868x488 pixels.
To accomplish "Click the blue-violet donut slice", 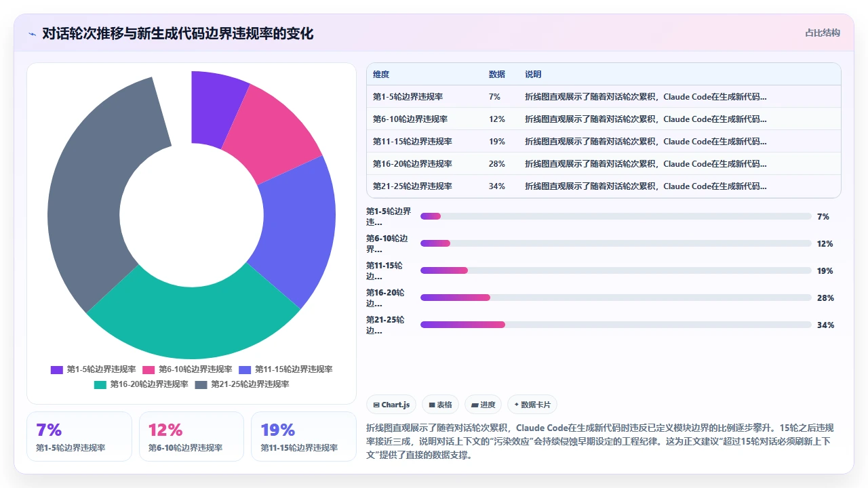I will click(x=297, y=227).
